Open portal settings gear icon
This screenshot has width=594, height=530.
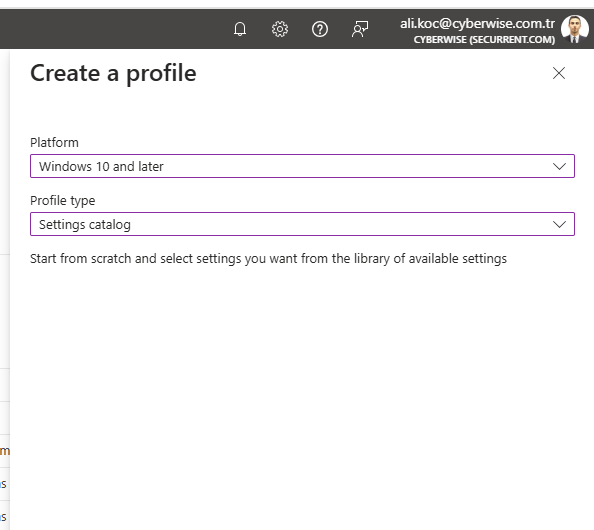click(280, 29)
